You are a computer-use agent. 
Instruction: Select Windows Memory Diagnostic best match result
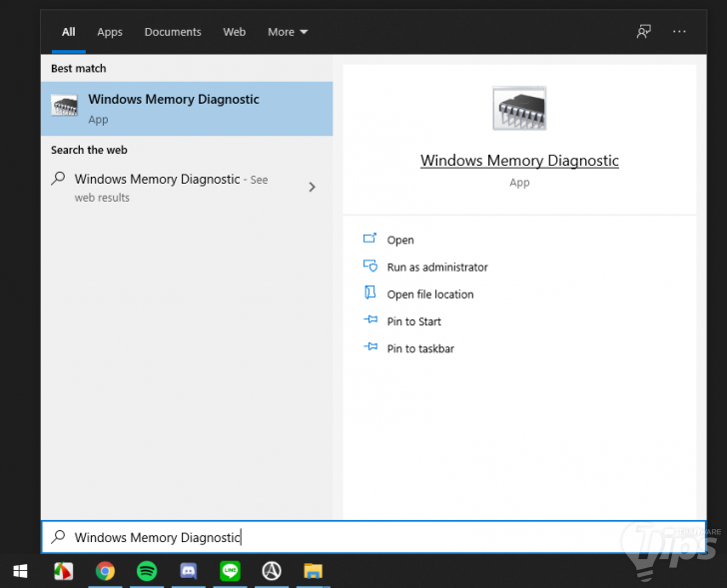[187, 109]
